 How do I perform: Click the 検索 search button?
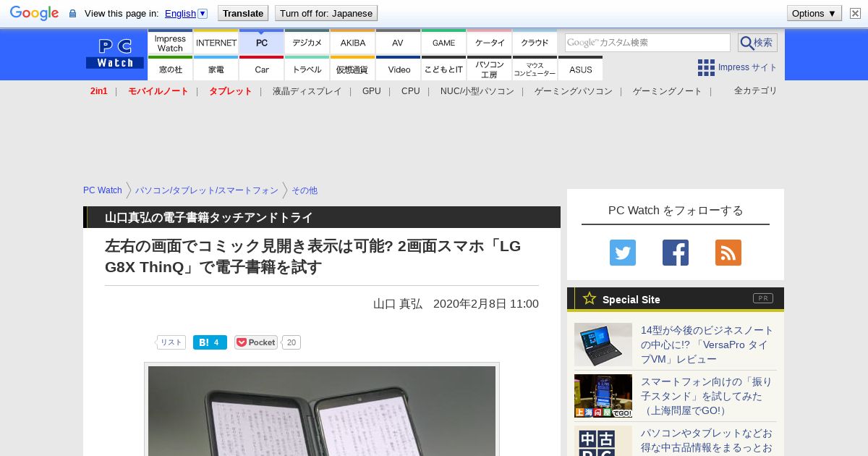click(x=757, y=43)
